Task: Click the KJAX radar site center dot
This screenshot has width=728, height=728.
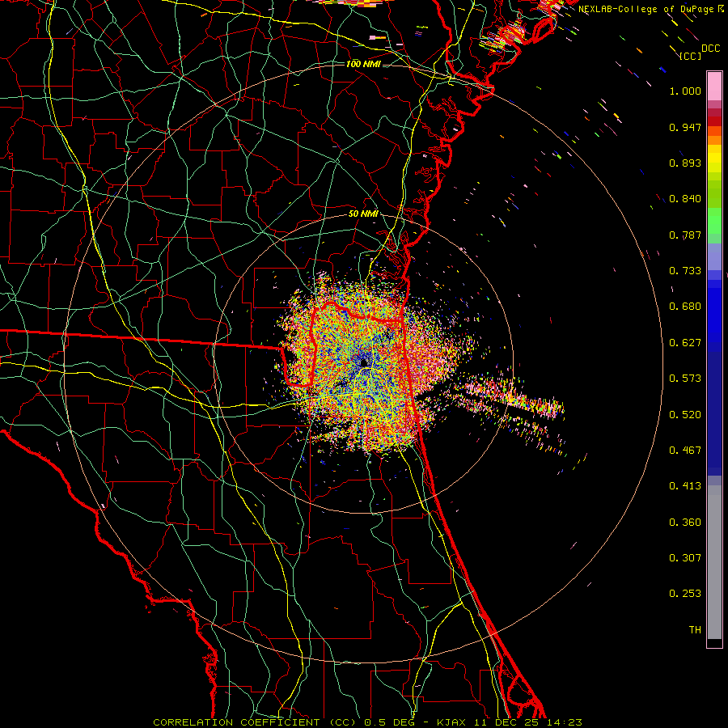Action: click(x=364, y=362)
